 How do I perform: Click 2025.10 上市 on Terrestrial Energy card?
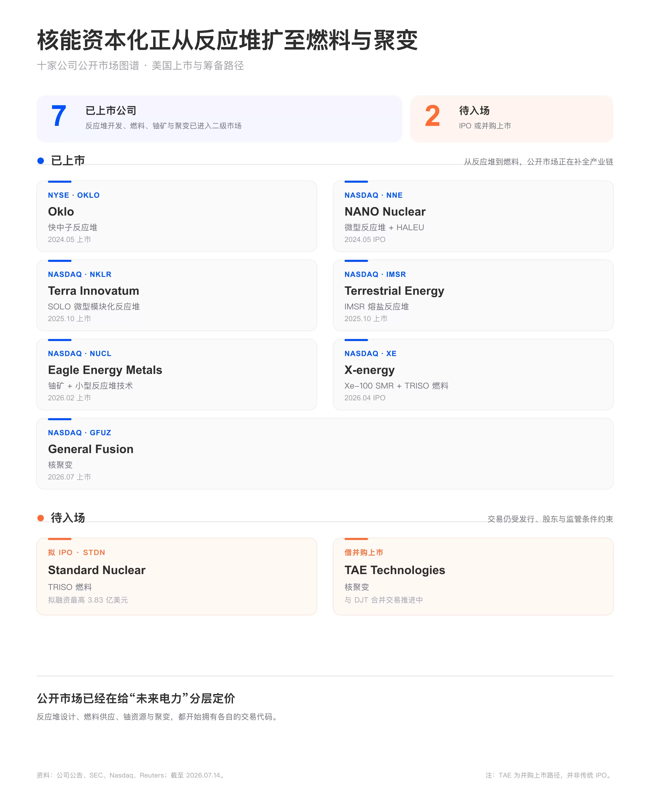tap(366, 319)
